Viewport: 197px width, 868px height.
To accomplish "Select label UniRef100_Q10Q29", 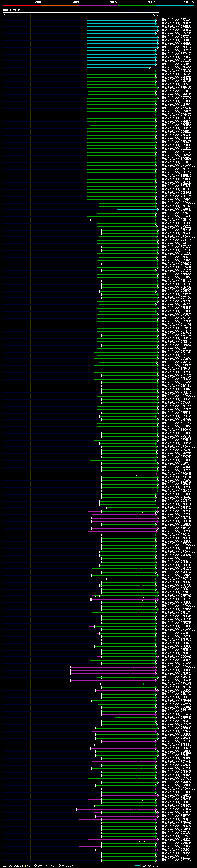I will [x=176, y=575].
